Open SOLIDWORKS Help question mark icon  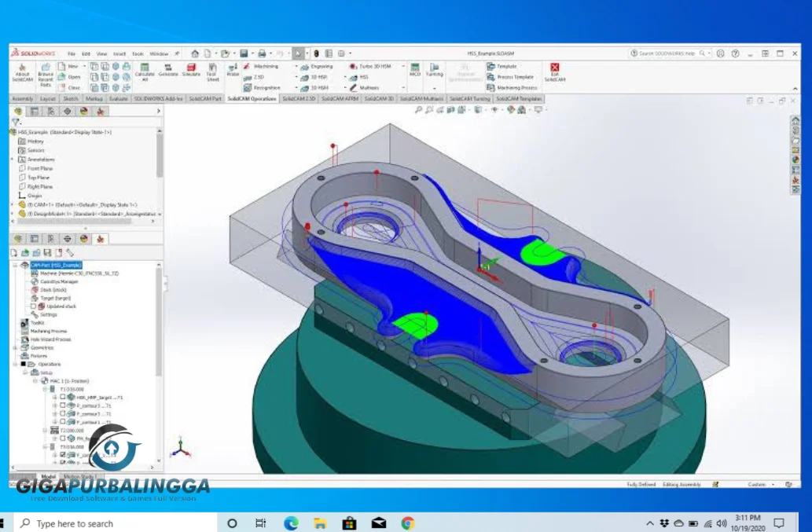pyautogui.click(x=735, y=53)
